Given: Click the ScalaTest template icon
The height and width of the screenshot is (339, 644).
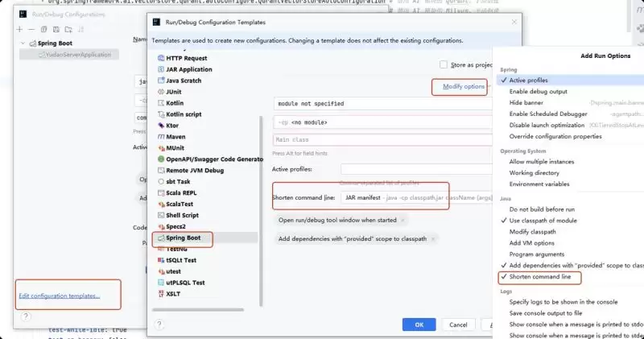Looking at the screenshot, I should (161, 204).
